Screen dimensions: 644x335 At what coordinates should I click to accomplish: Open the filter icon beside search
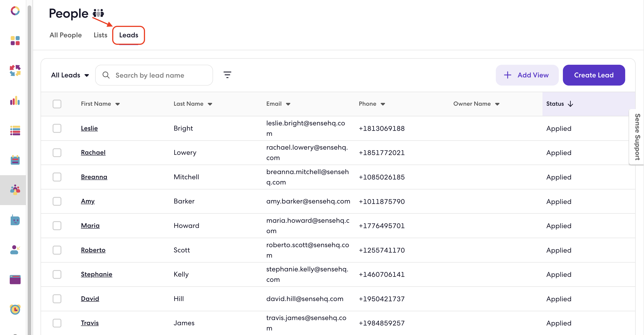coord(227,75)
